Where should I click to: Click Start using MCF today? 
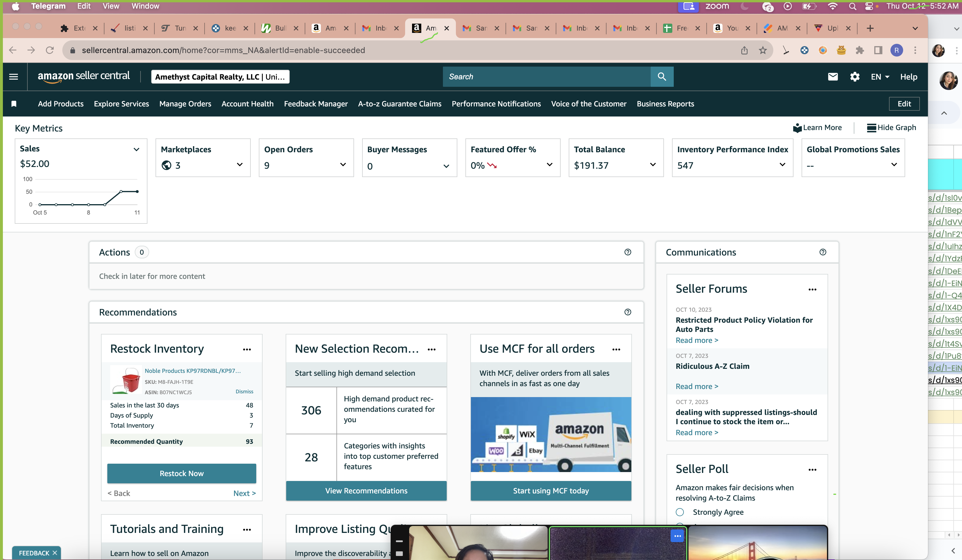(551, 491)
